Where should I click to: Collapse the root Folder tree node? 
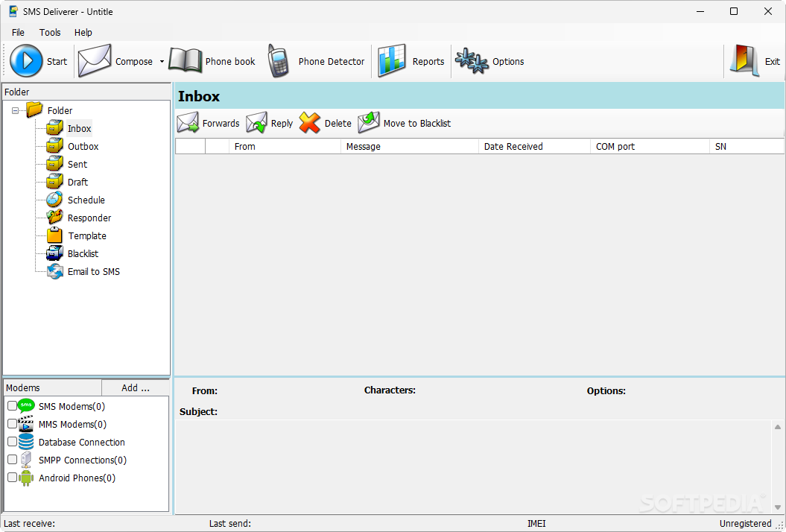[15, 110]
